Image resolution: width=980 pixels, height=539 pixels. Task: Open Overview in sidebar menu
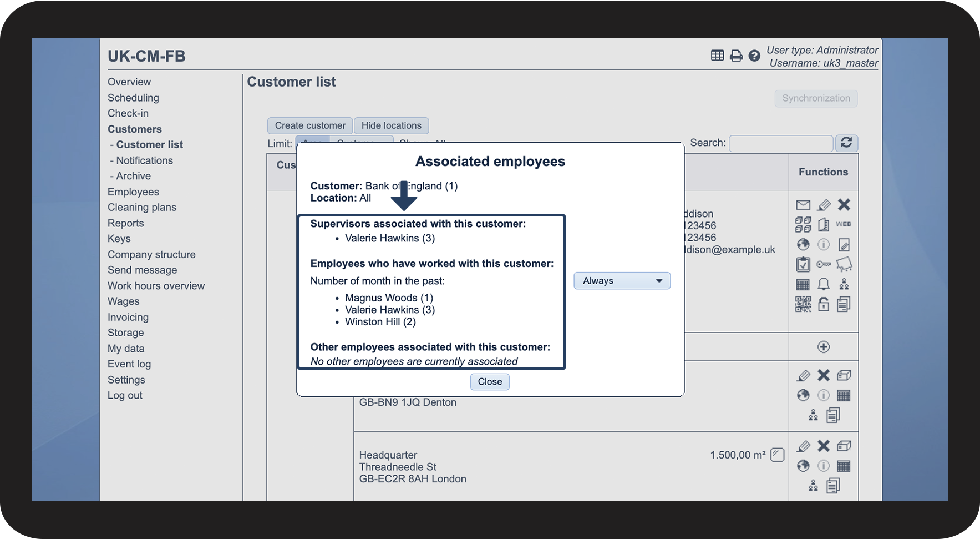point(129,82)
